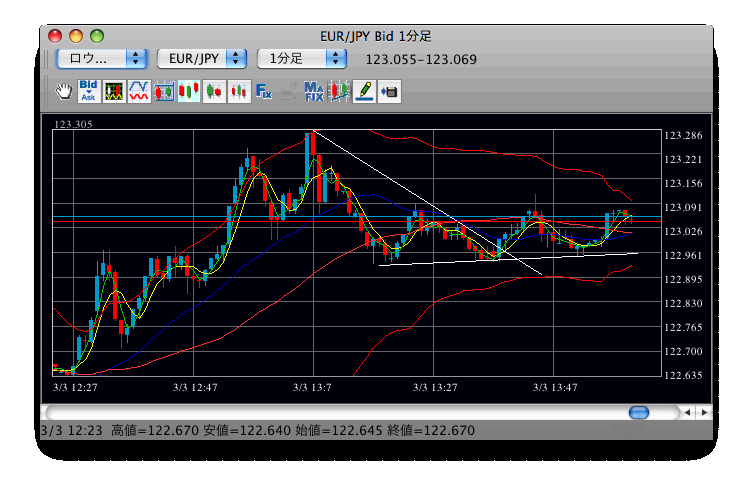Click the EUR/JPY Bid 1分足 window title

pyautogui.click(x=376, y=36)
